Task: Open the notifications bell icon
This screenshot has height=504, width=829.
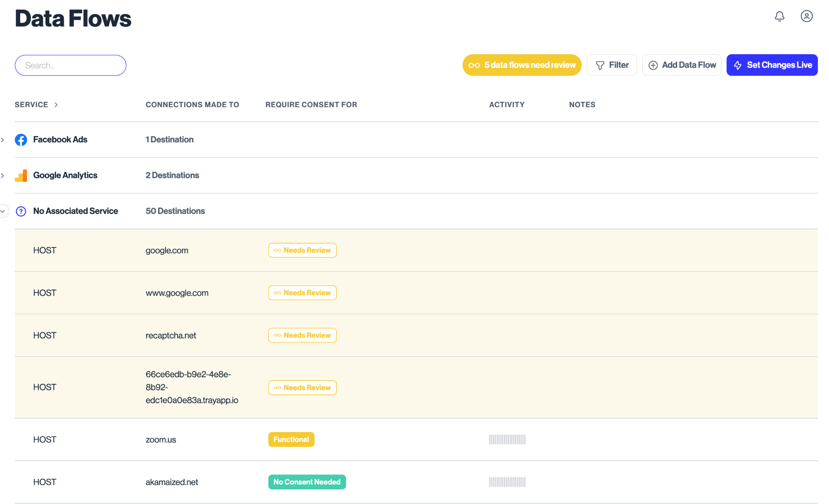Action: click(x=779, y=16)
